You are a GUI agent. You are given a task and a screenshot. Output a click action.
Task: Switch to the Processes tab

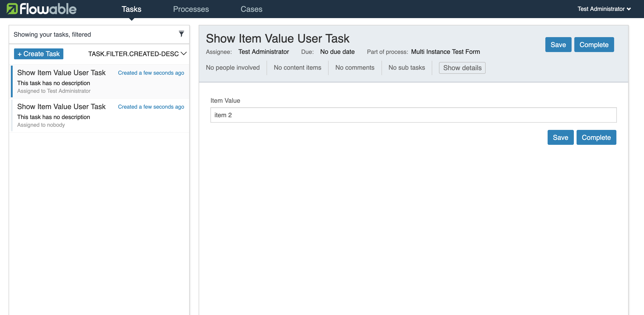(x=191, y=9)
